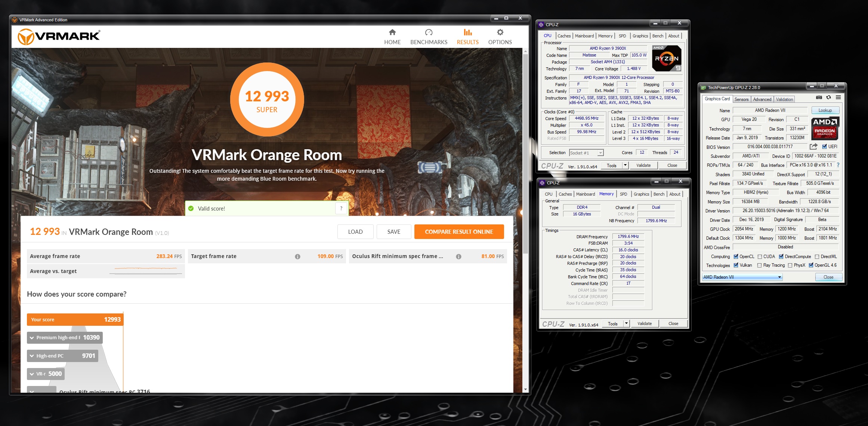Click the Valid score help question mark
Viewport: 868px width, 426px height.
(341, 208)
